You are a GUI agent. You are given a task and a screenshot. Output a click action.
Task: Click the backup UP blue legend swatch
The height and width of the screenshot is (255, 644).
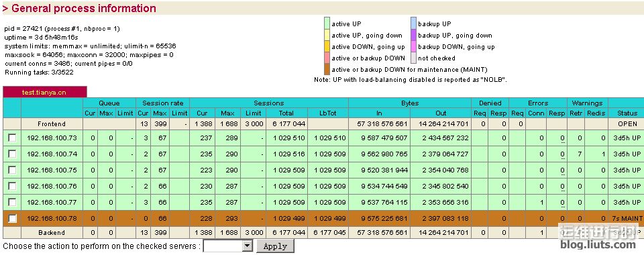coord(414,23)
